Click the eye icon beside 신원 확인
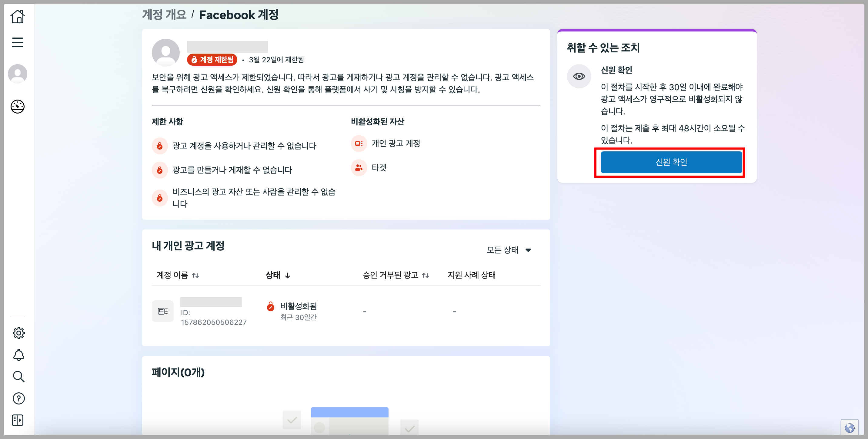This screenshot has height=439, width=868. pos(579,76)
